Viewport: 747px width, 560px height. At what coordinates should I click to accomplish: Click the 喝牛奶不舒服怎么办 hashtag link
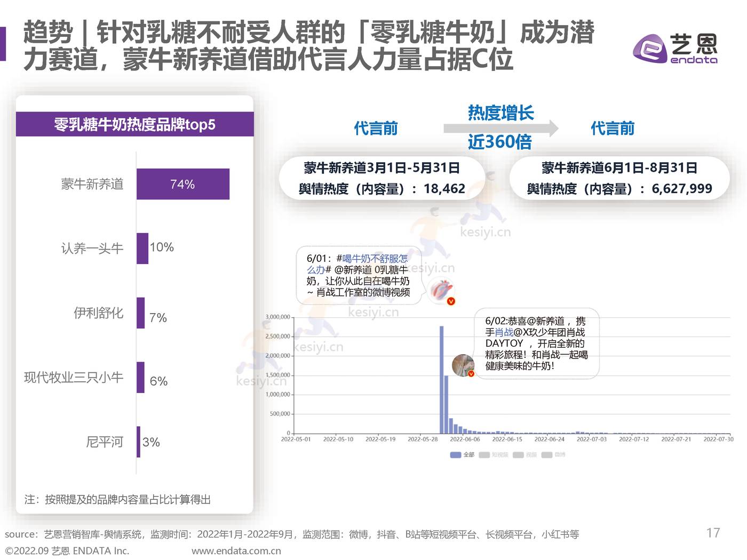(x=357, y=264)
